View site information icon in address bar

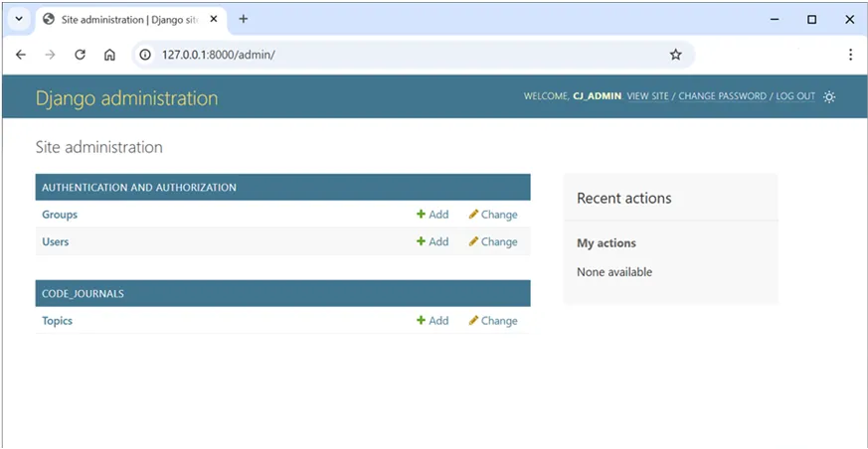pos(145,55)
